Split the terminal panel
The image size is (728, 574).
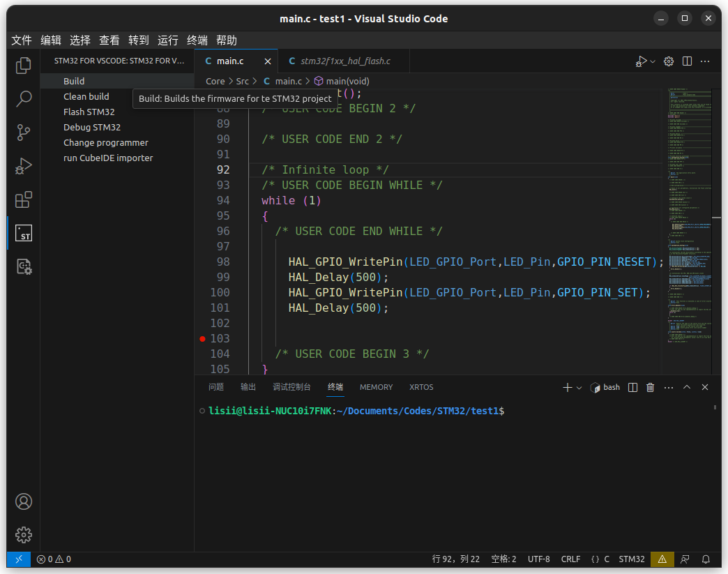(632, 387)
